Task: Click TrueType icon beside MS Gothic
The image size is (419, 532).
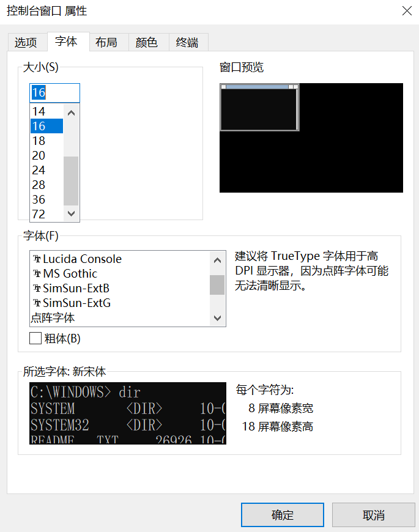Action: click(37, 273)
